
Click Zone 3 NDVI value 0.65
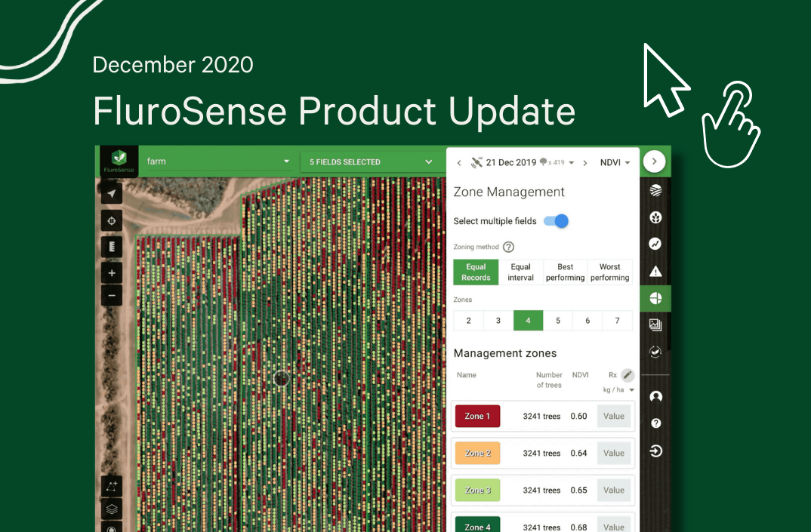(x=578, y=490)
